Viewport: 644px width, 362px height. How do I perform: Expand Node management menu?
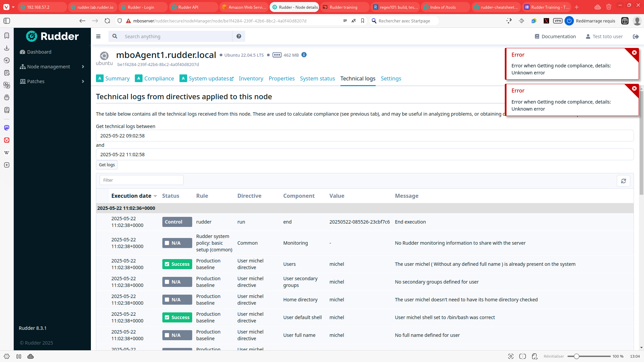pos(52,67)
